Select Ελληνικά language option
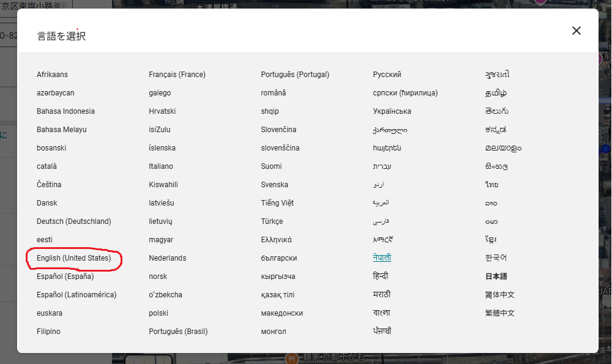This screenshot has width=612, height=364. pos(276,240)
